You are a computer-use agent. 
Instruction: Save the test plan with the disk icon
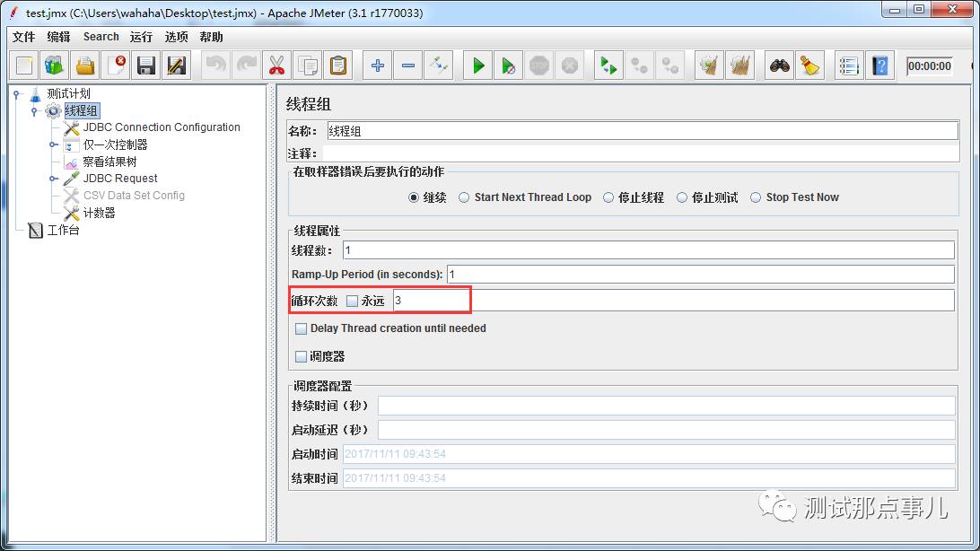(x=146, y=66)
